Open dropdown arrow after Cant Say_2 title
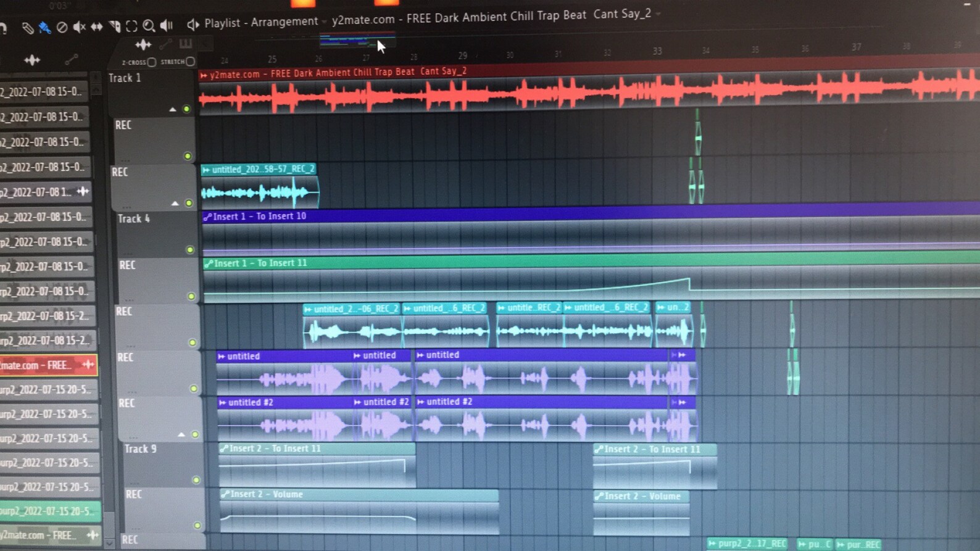Viewport: 980px width, 551px height. point(658,14)
